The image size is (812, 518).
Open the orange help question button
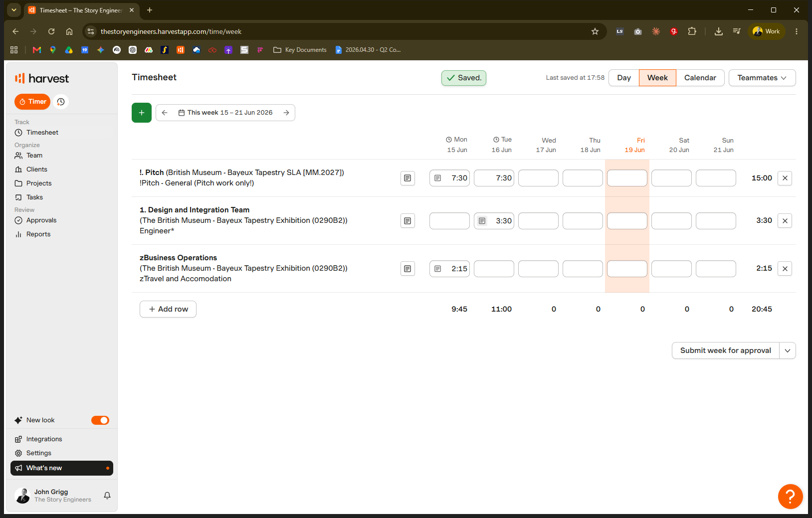(x=790, y=497)
